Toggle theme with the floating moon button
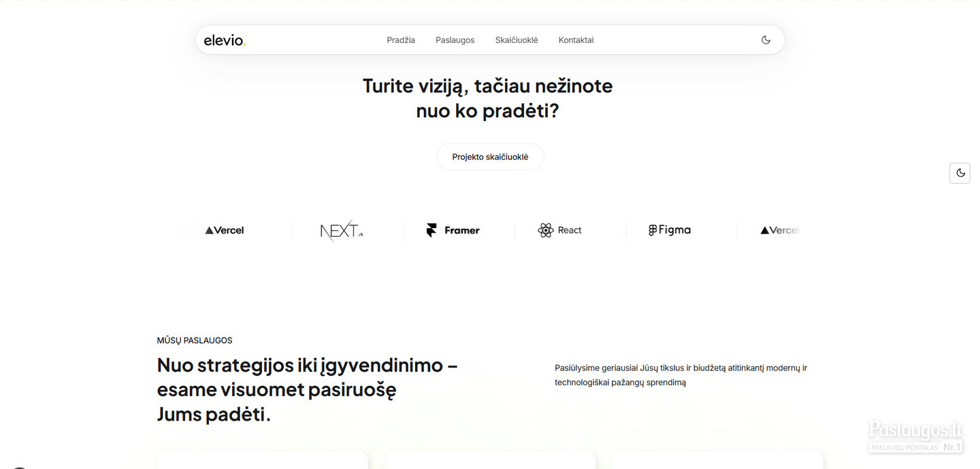 click(960, 173)
